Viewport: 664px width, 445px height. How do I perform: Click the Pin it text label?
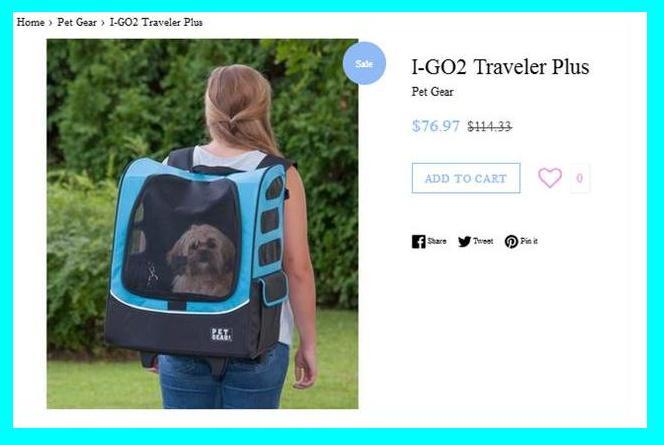[529, 241]
